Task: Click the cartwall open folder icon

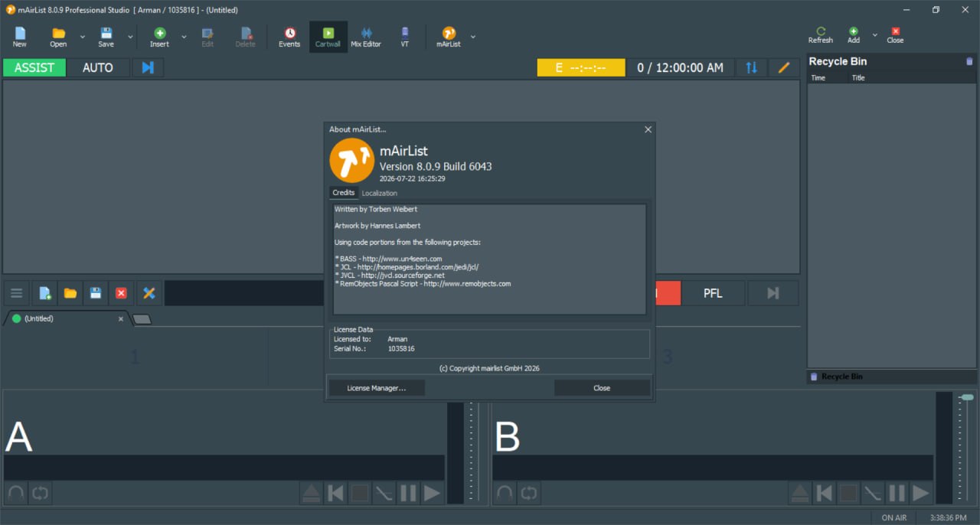Action: pyautogui.click(x=70, y=293)
